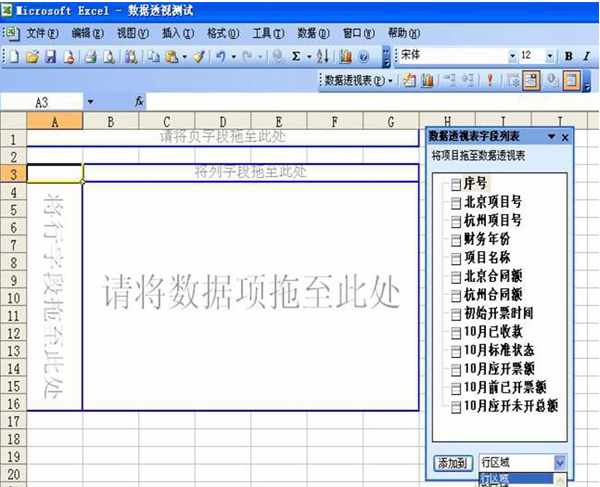This screenshot has width=600, height=487.
Task: Select column header D
Action: pos(223,122)
